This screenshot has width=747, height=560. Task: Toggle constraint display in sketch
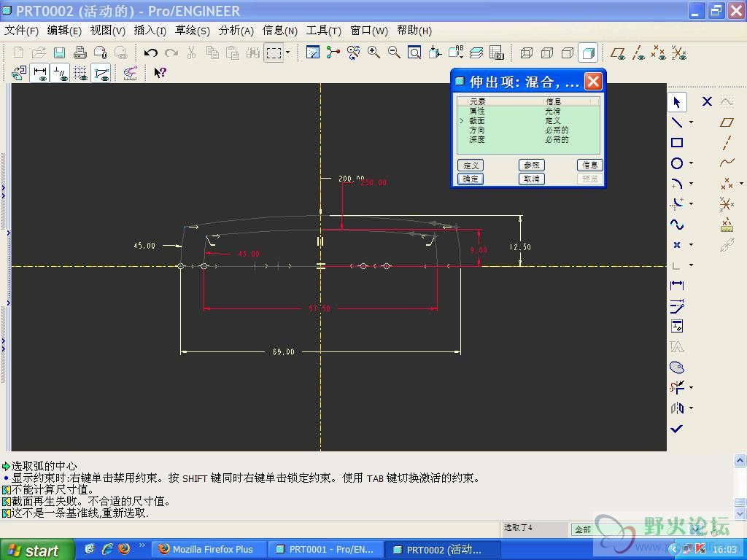click(60, 73)
